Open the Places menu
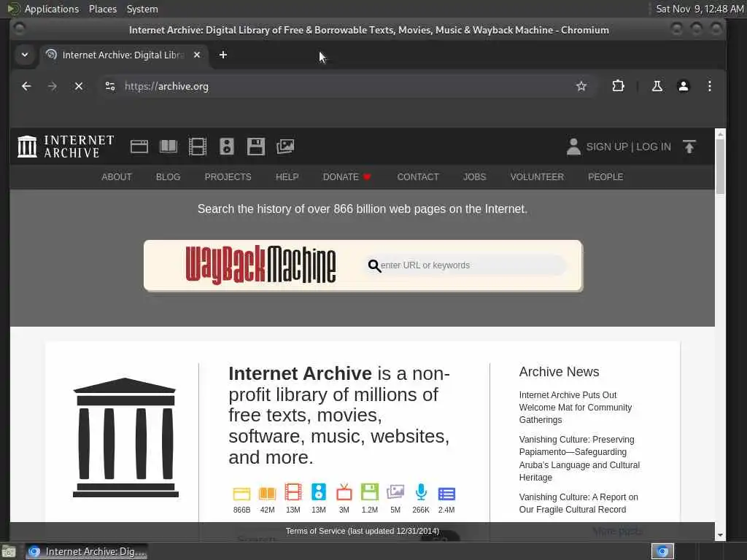Viewport: 747px width, 560px height. [x=103, y=9]
